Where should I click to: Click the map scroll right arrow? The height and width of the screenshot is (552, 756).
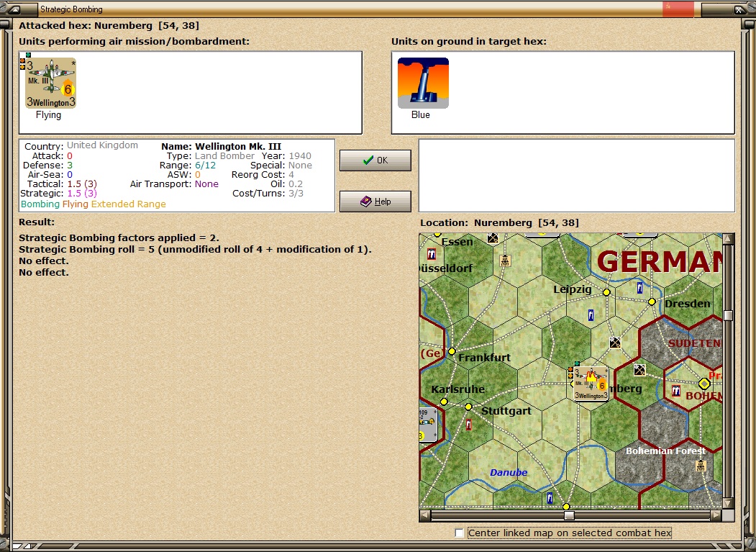pos(716,515)
